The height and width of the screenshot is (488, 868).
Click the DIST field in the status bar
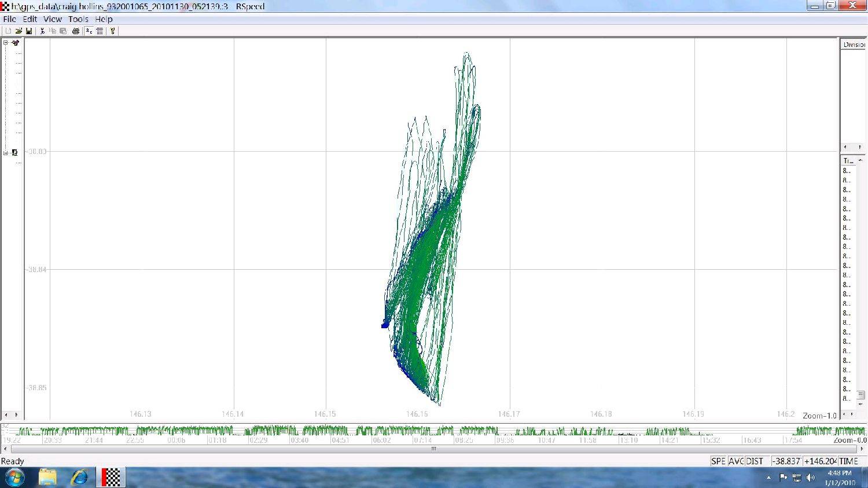point(754,461)
